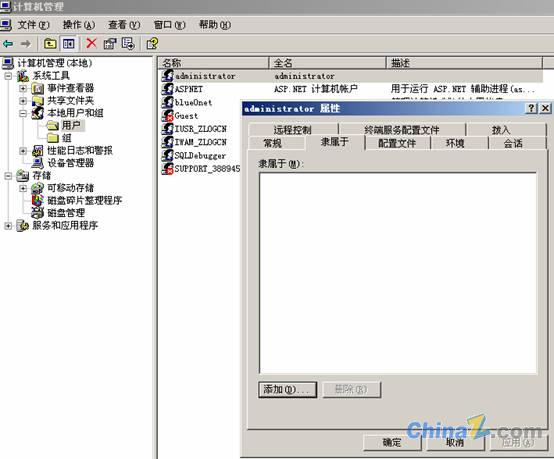Click the 添加(D)... button

tap(287, 390)
